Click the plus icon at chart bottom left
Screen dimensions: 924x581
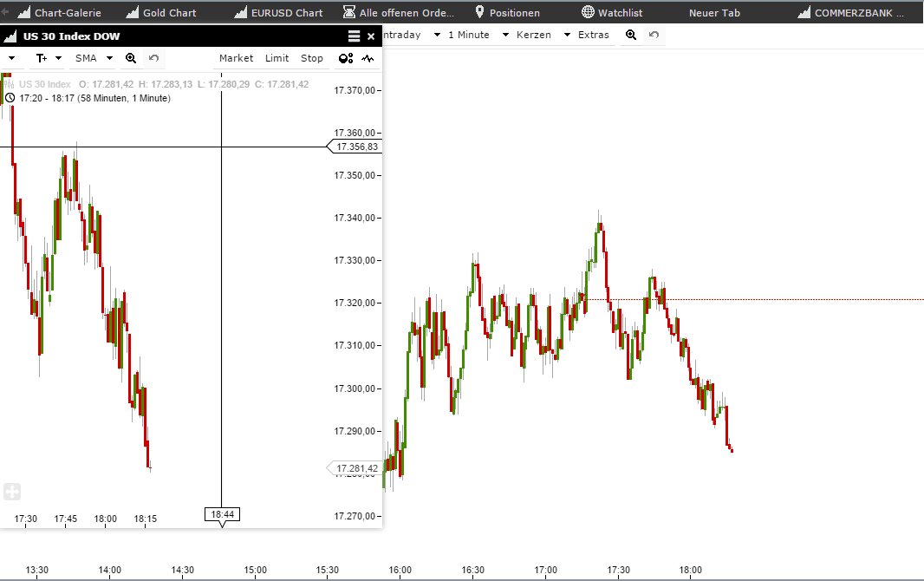pyautogui.click(x=12, y=491)
